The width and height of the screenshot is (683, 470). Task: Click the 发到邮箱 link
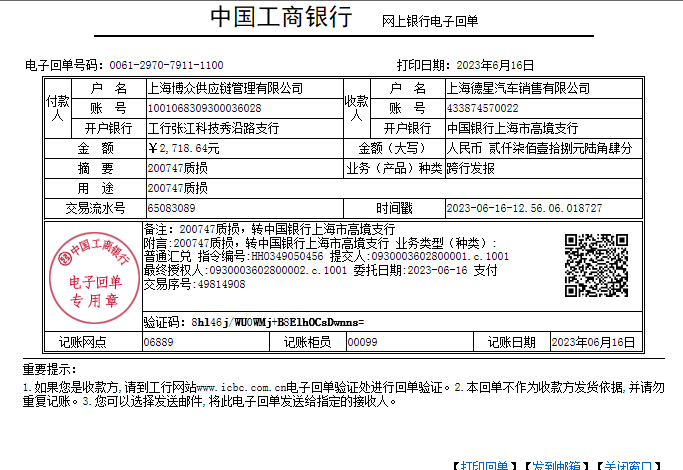point(555,464)
